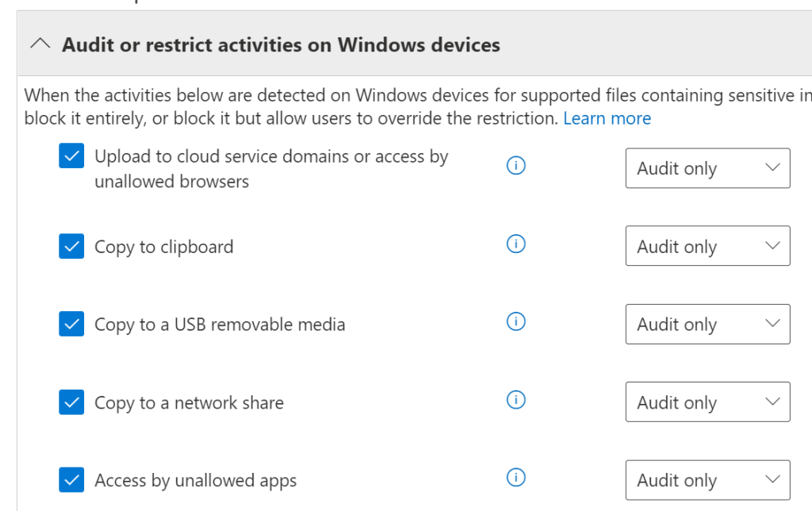Click the Access by unallowed apps label
This screenshot has height=511, width=812.
pos(195,480)
